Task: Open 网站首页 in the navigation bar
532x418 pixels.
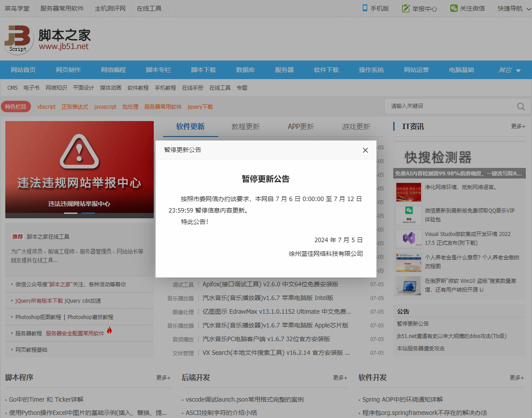Action: click(x=23, y=70)
